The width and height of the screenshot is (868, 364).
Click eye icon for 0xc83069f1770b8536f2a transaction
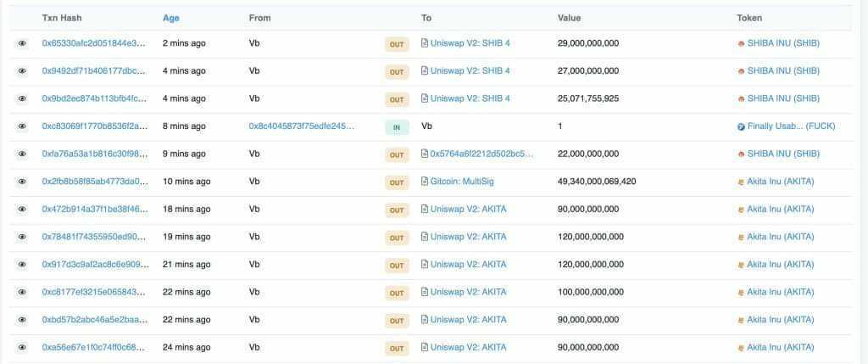[22, 126]
